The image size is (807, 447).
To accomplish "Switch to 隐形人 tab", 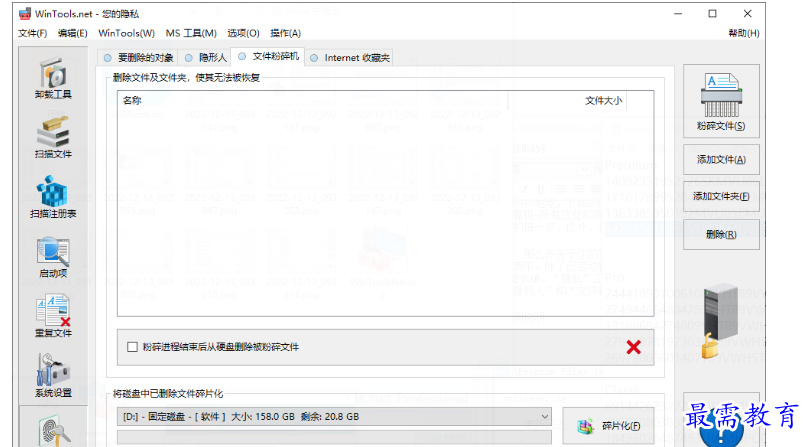I will [x=205, y=58].
